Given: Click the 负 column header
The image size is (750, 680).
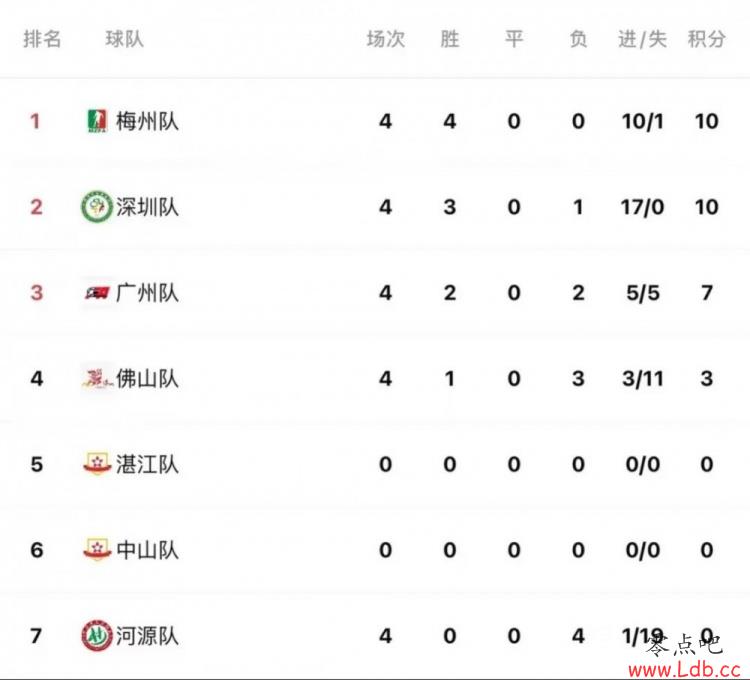Looking at the screenshot, I should point(578,39).
